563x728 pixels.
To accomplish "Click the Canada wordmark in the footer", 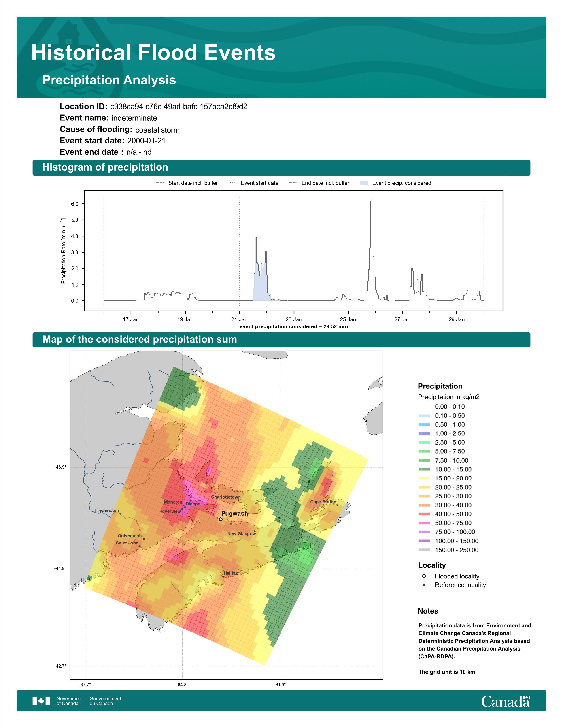I will point(506,701).
